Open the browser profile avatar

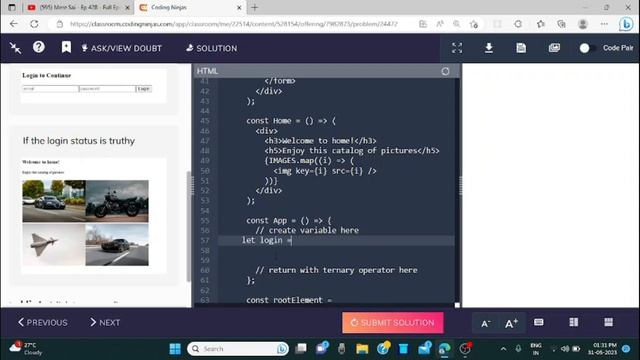click(x=582, y=24)
